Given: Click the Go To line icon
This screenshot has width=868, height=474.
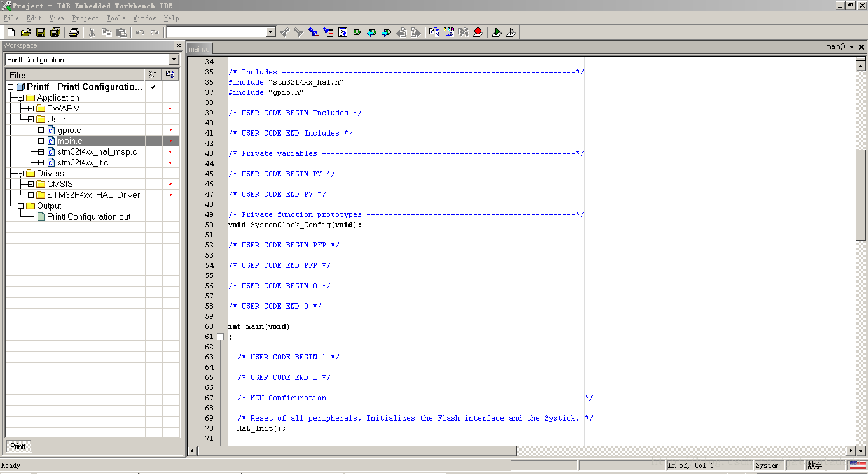Looking at the screenshot, I should 342,32.
